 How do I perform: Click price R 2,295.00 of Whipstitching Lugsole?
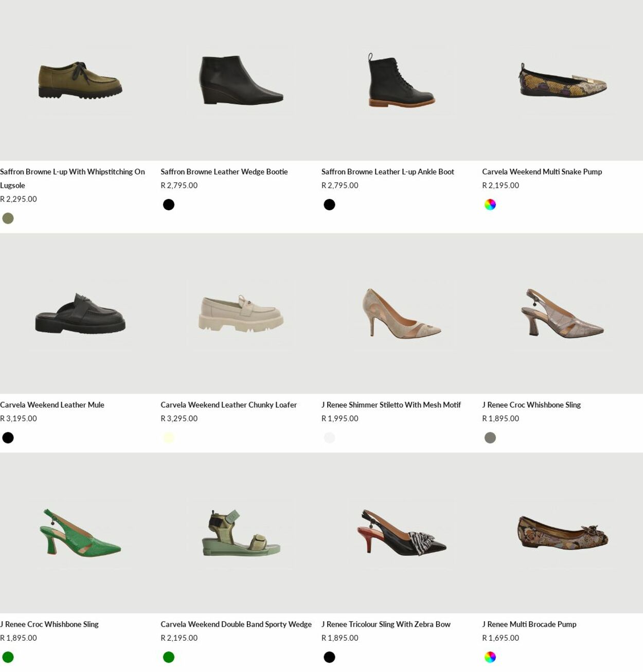(19, 199)
